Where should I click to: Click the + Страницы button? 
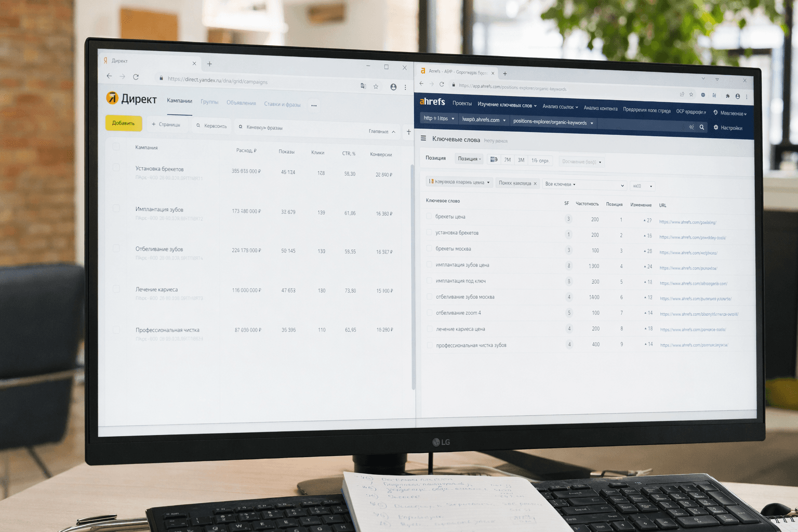166,125
